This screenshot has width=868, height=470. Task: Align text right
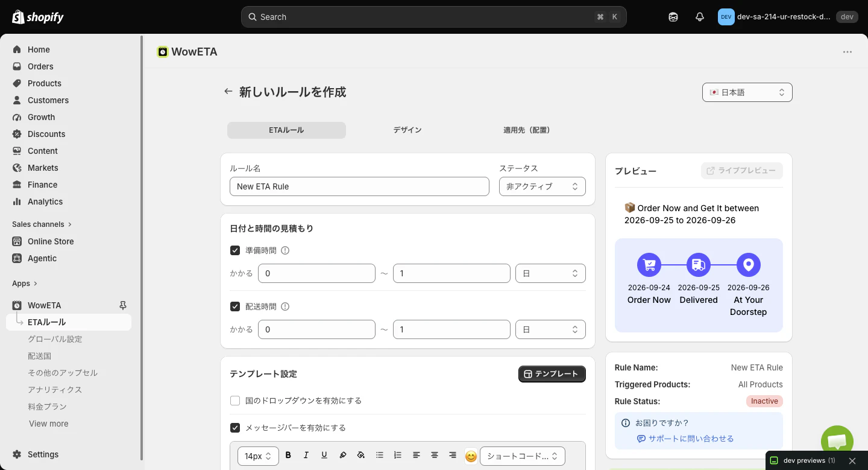point(453,456)
